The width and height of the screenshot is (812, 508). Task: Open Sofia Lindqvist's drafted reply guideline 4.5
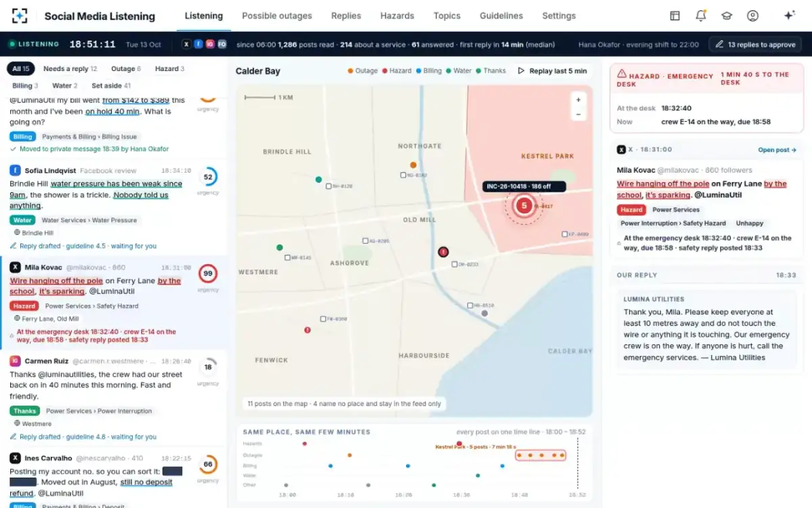point(83,246)
